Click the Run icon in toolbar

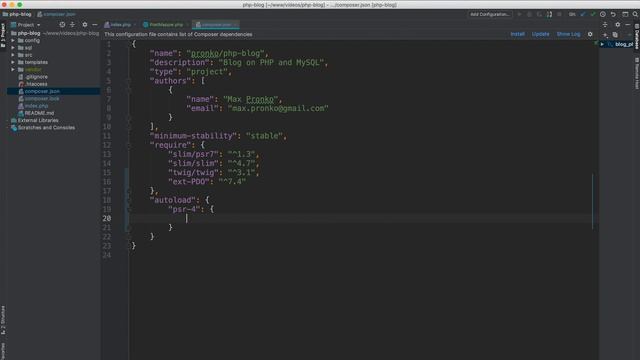point(519,14)
